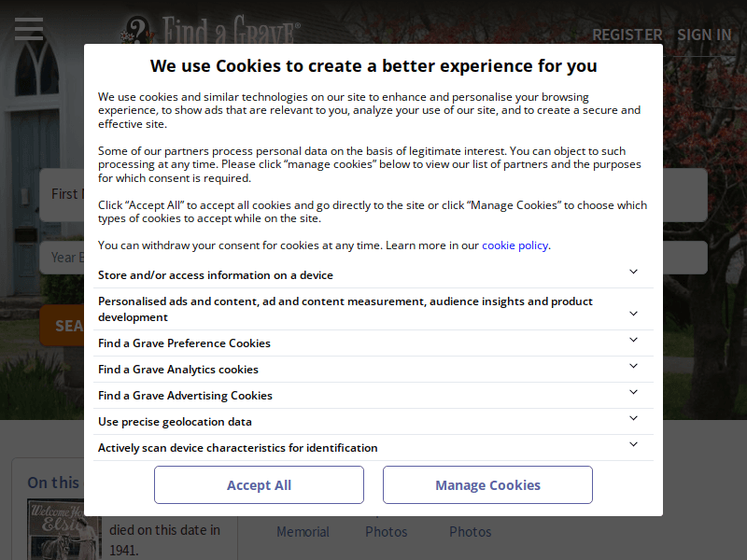Expand Store and/or access information chevron
747x560 pixels.
click(x=633, y=272)
